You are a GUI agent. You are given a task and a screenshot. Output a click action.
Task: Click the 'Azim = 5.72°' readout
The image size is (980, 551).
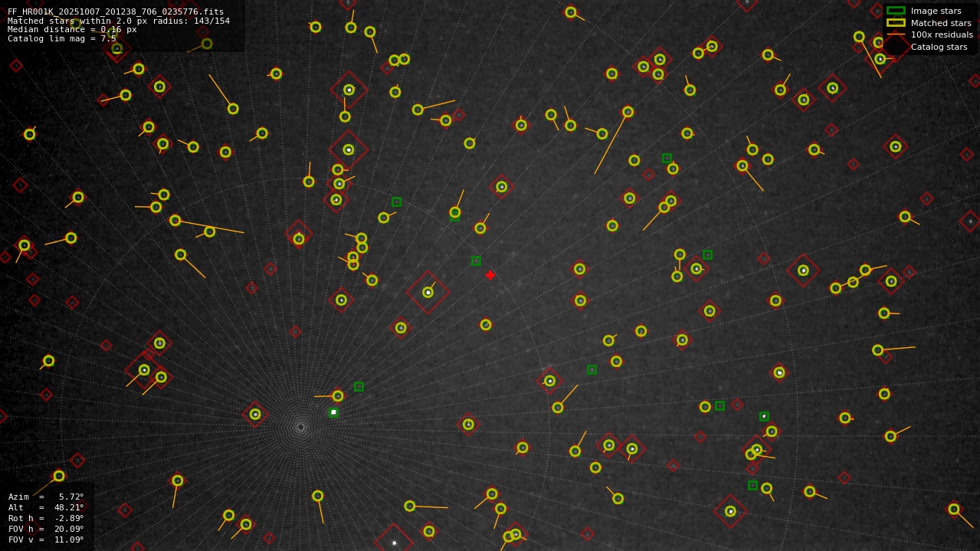[46, 497]
